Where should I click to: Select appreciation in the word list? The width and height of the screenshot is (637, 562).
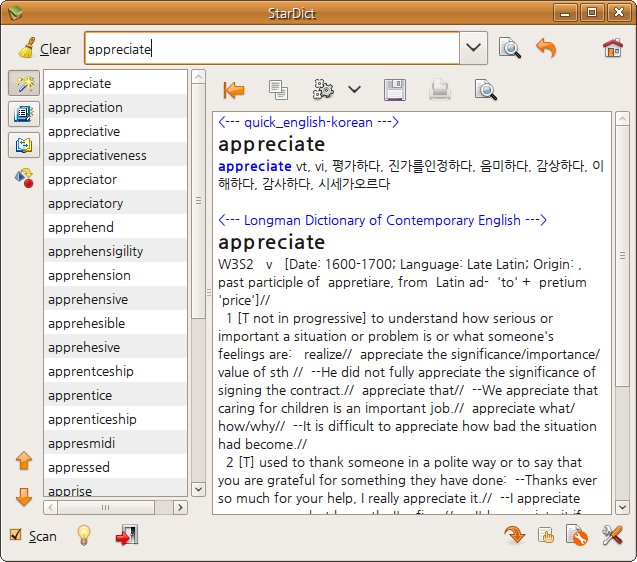click(x=115, y=107)
